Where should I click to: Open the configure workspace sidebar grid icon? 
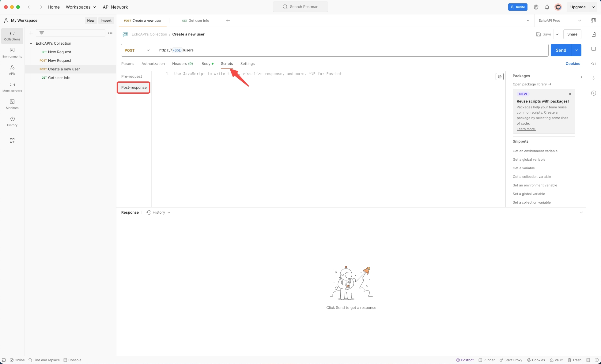[12, 141]
